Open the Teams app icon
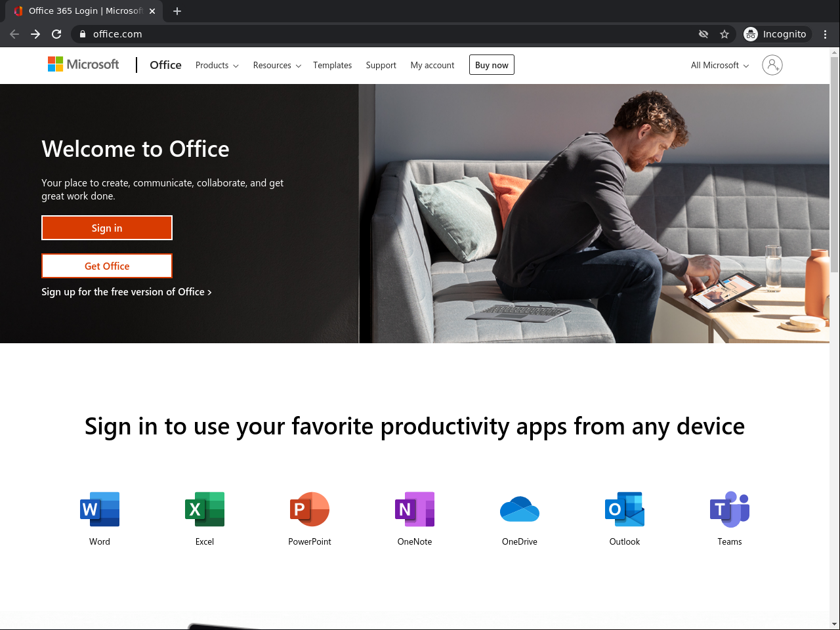The height and width of the screenshot is (630, 840). pyautogui.click(x=730, y=509)
